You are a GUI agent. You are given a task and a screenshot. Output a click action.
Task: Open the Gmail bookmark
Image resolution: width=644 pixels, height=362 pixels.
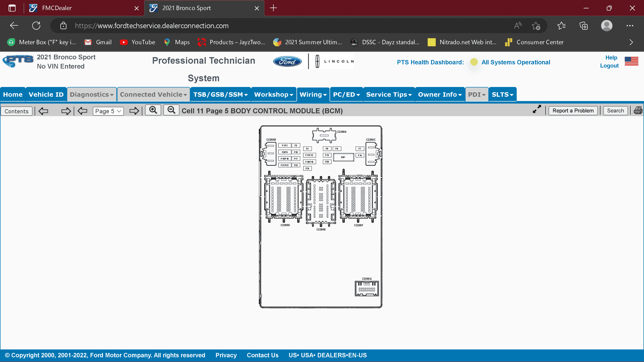pyautogui.click(x=98, y=42)
